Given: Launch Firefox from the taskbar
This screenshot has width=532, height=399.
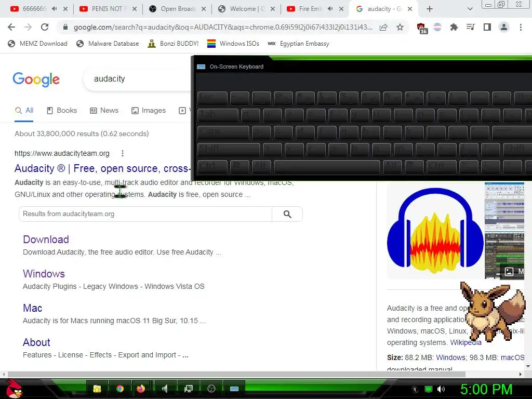Looking at the screenshot, I should (141, 389).
